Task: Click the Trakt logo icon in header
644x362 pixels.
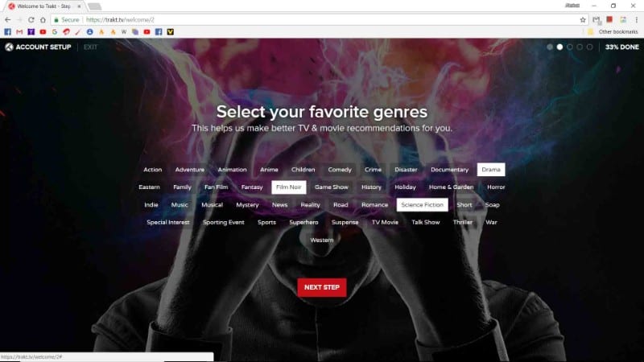Action: pyautogui.click(x=9, y=47)
